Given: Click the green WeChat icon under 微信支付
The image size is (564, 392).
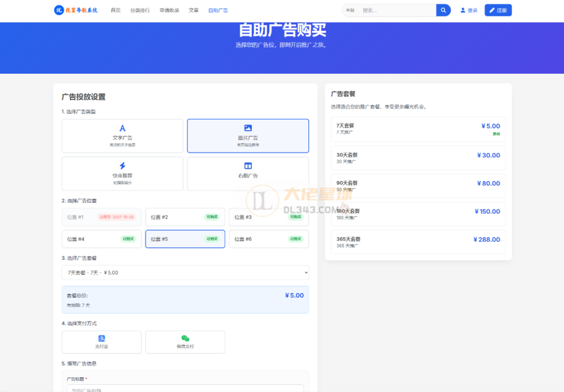Looking at the screenshot, I should 185,337.
